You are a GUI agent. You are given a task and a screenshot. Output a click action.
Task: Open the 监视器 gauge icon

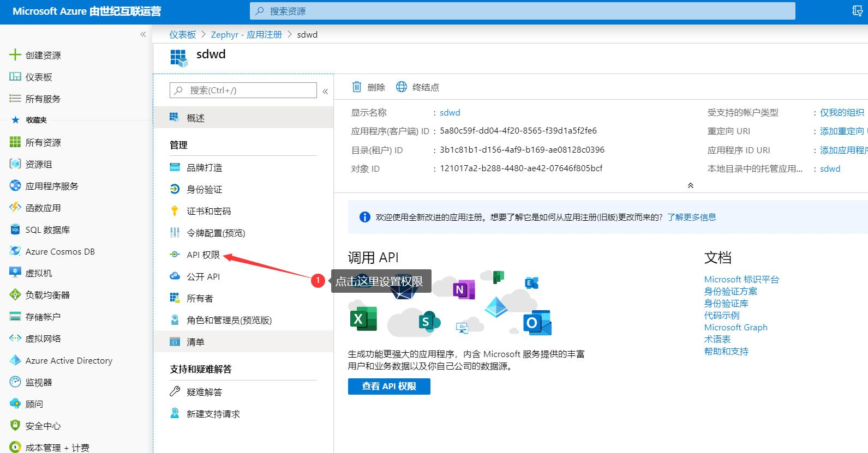tap(15, 382)
